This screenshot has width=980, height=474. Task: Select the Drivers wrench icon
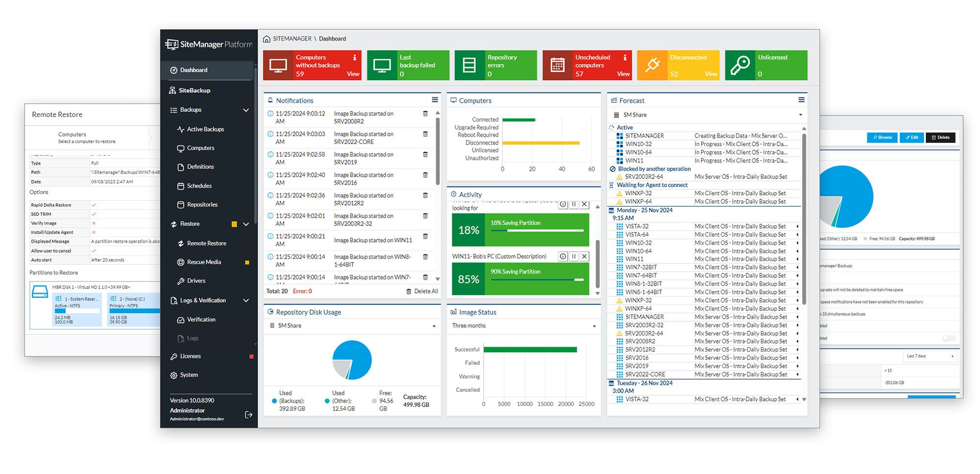click(x=180, y=281)
